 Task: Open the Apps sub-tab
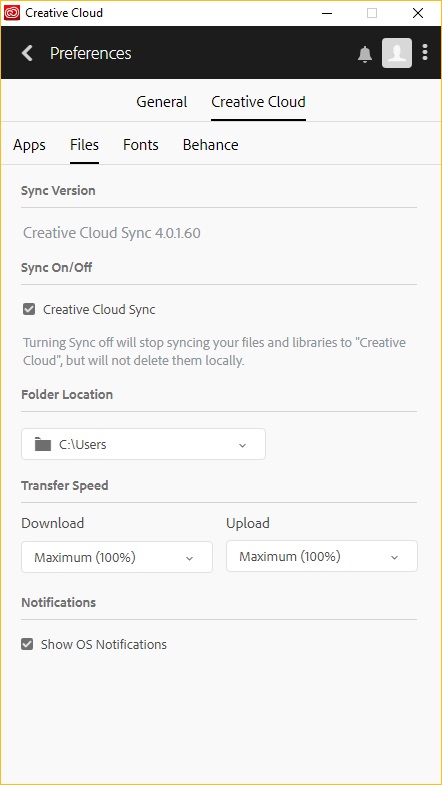[x=30, y=145]
